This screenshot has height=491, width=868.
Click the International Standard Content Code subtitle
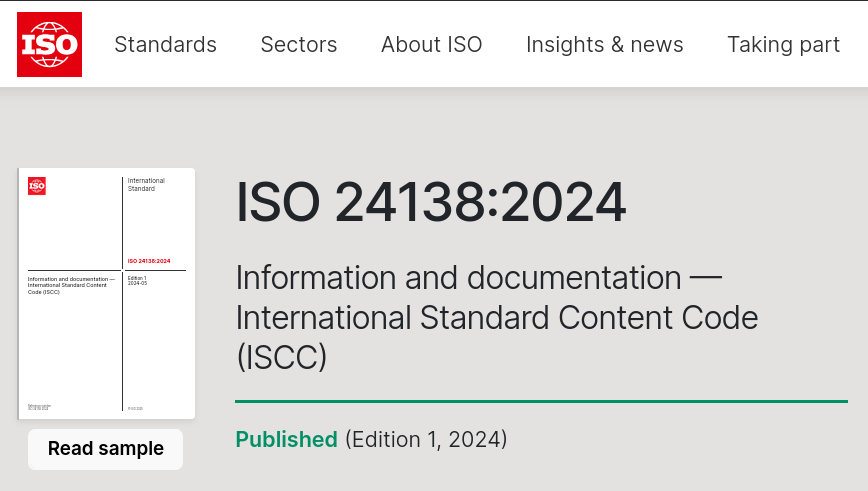[x=496, y=317]
